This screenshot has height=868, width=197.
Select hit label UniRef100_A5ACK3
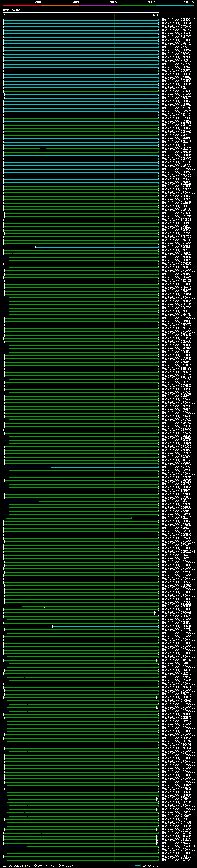177,311
